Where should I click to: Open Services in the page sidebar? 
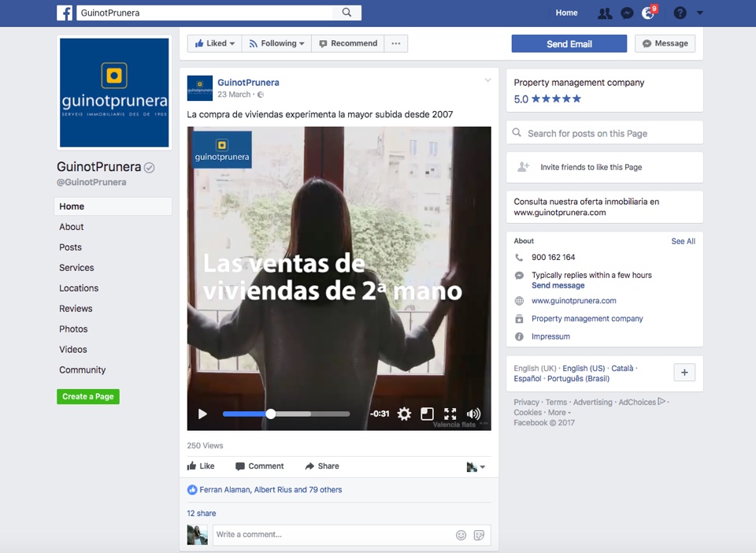tap(76, 268)
